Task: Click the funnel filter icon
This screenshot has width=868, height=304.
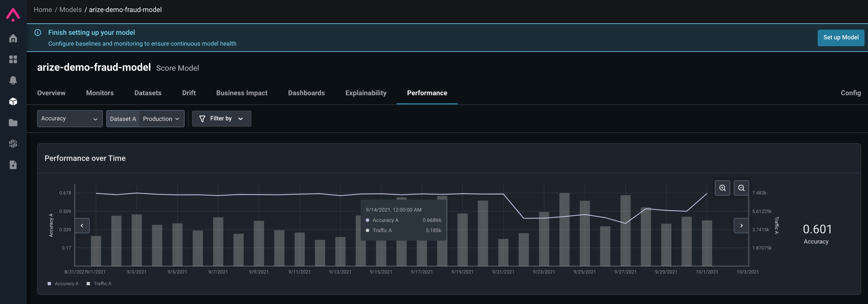Action: [x=202, y=119]
